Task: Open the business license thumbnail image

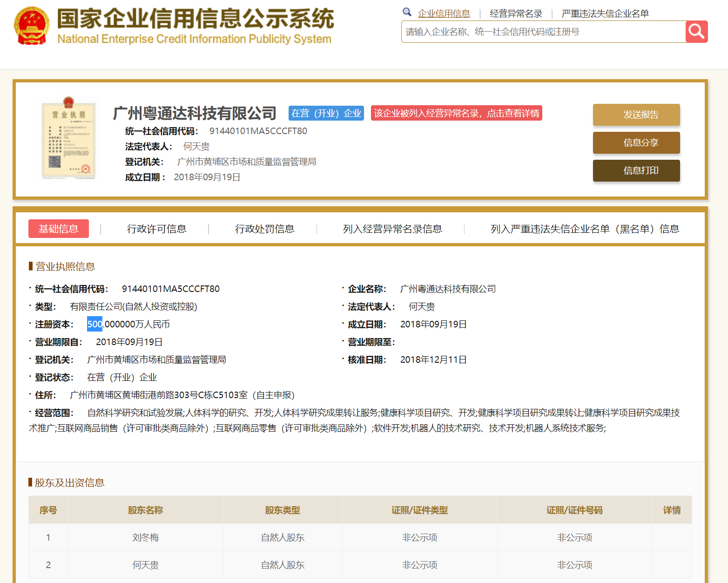Action: 68,138
